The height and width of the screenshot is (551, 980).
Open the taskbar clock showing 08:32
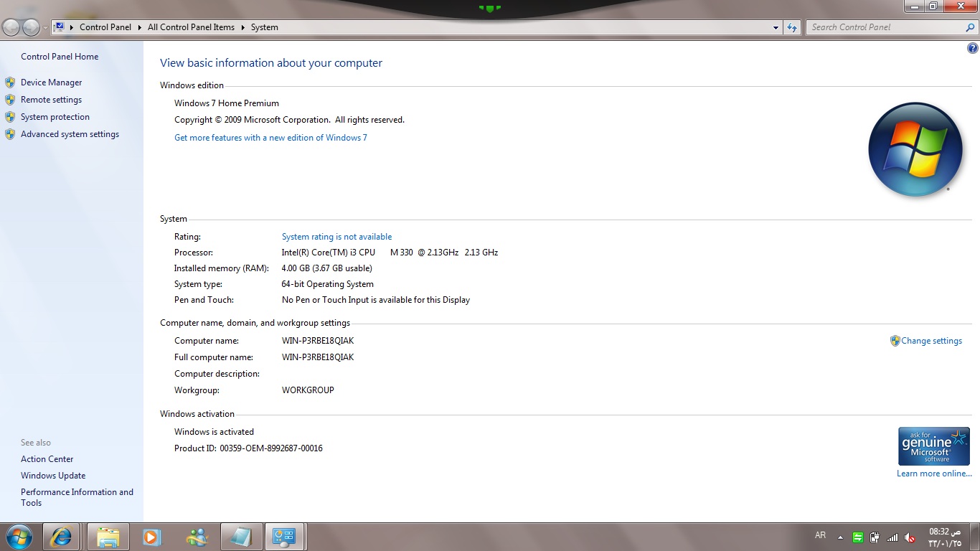pyautogui.click(x=945, y=537)
